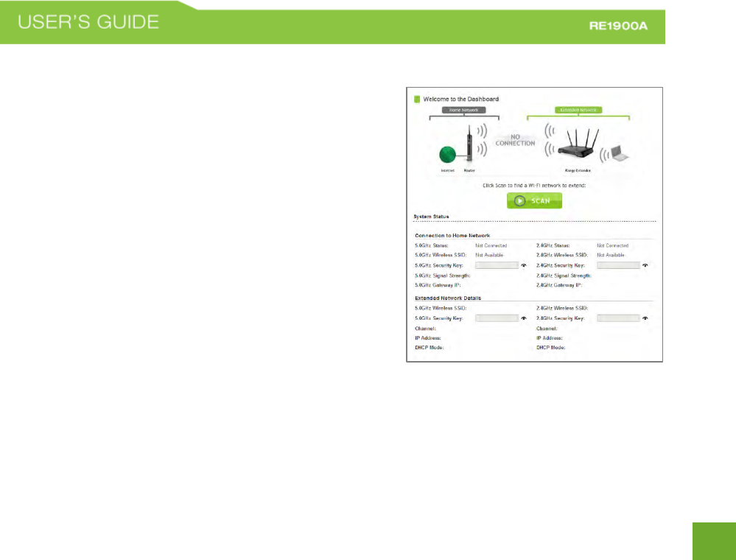Click the 2.4GHz Gateway IP label
Screen dimensions: 736x560
(559, 285)
